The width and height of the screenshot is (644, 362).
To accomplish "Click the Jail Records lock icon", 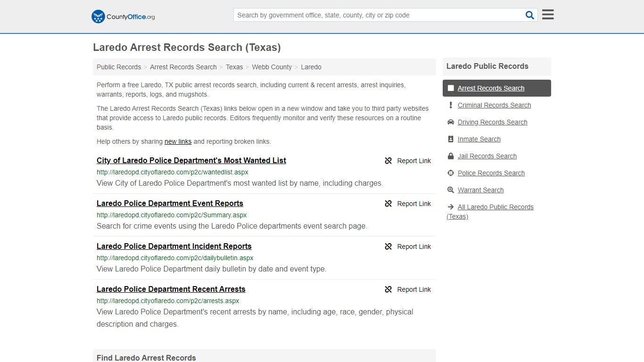I will 451,156.
